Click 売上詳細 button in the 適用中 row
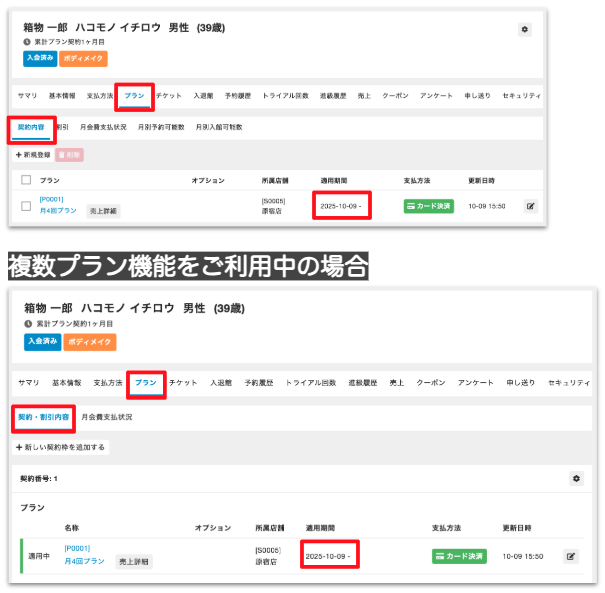 [133, 562]
